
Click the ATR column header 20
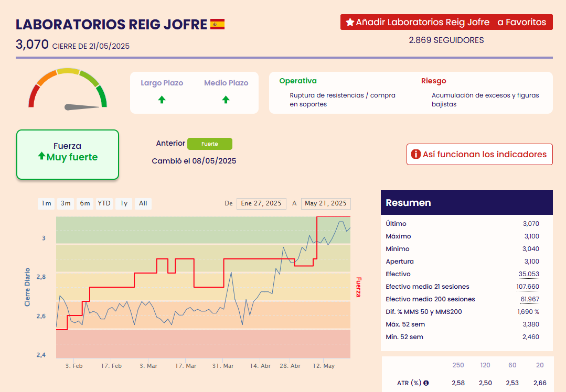[x=540, y=365]
